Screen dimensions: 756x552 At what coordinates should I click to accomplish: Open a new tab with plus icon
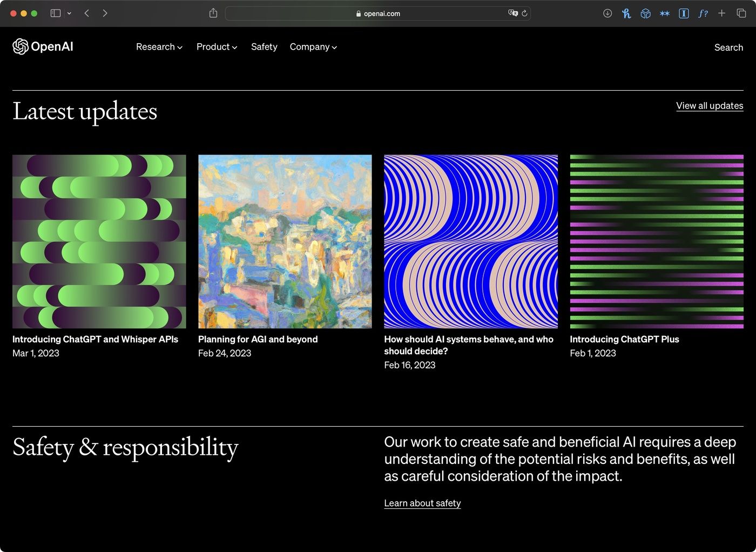[x=721, y=14]
